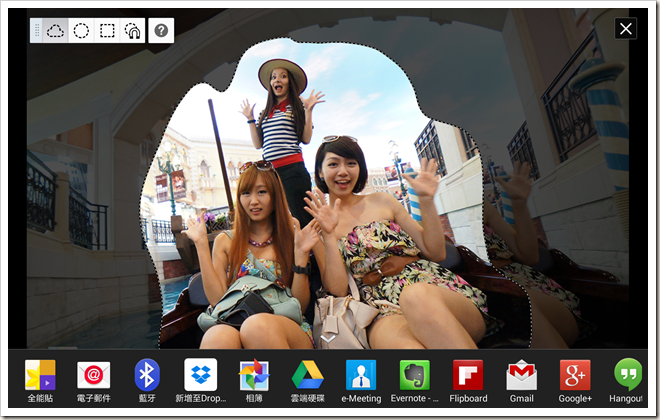Add selection to Dropbox
This screenshot has height=420, width=660.
pyautogui.click(x=201, y=380)
